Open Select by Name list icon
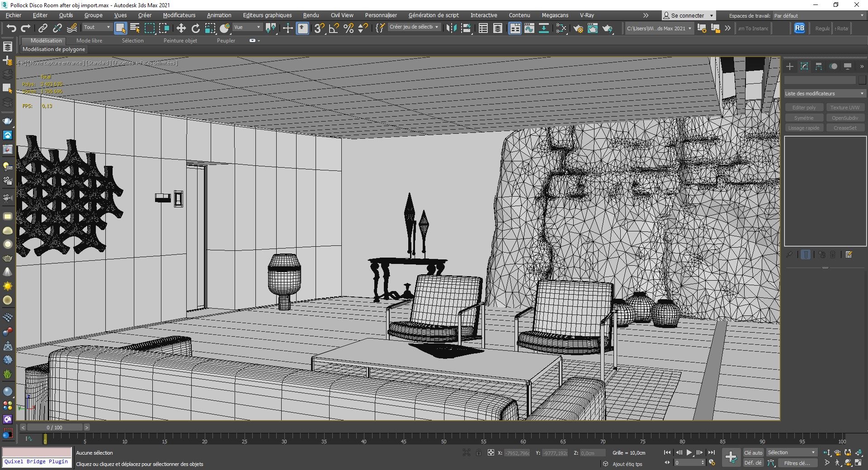The width and height of the screenshot is (868, 470). pyautogui.click(x=135, y=28)
